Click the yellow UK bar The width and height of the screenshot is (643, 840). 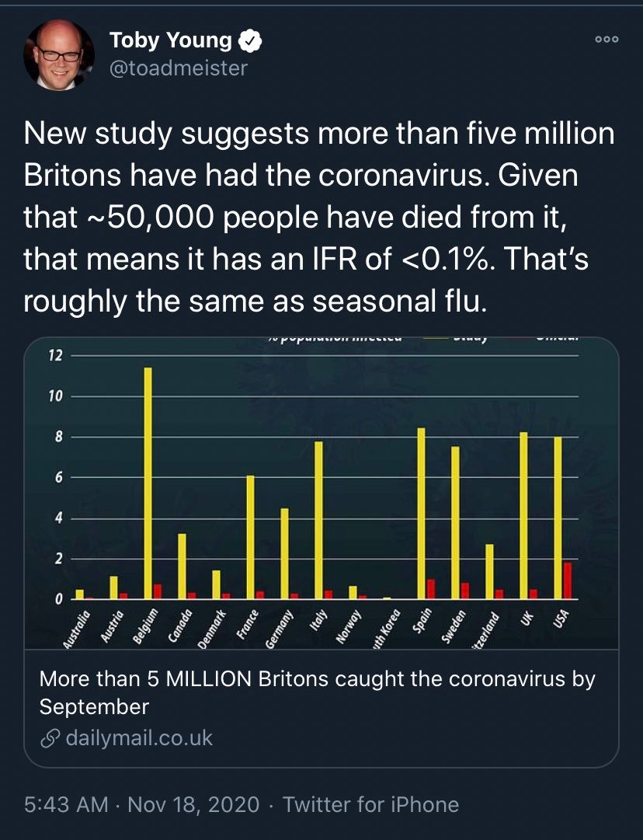coord(523,514)
